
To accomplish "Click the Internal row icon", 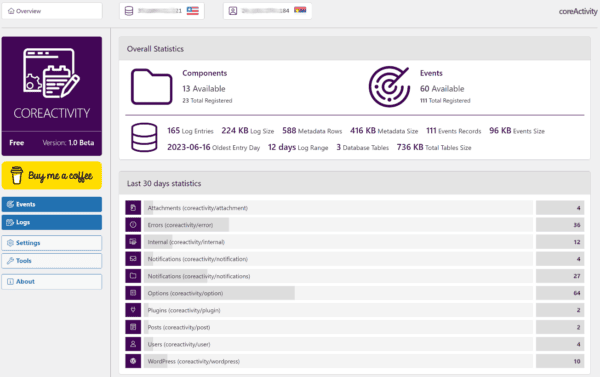I will [x=133, y=242].
